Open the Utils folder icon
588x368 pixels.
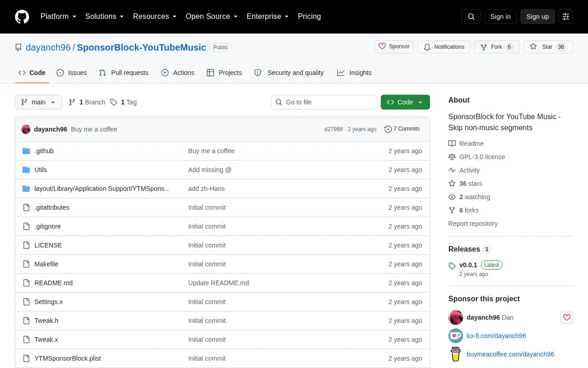(x=26, y=170)
